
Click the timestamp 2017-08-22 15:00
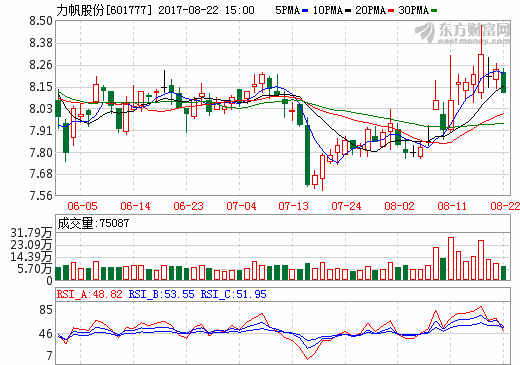click(206, 10)
